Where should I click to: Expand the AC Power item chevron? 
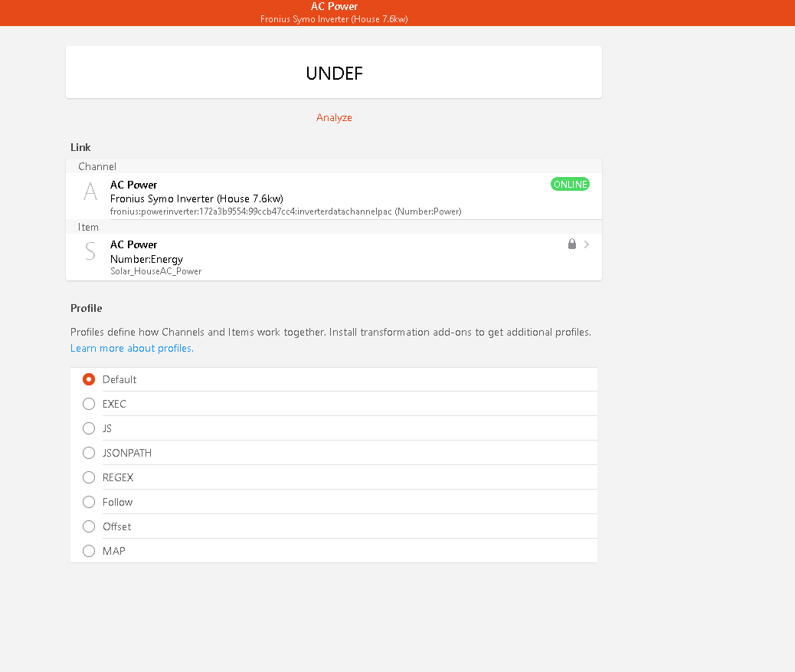click(587, 244)
